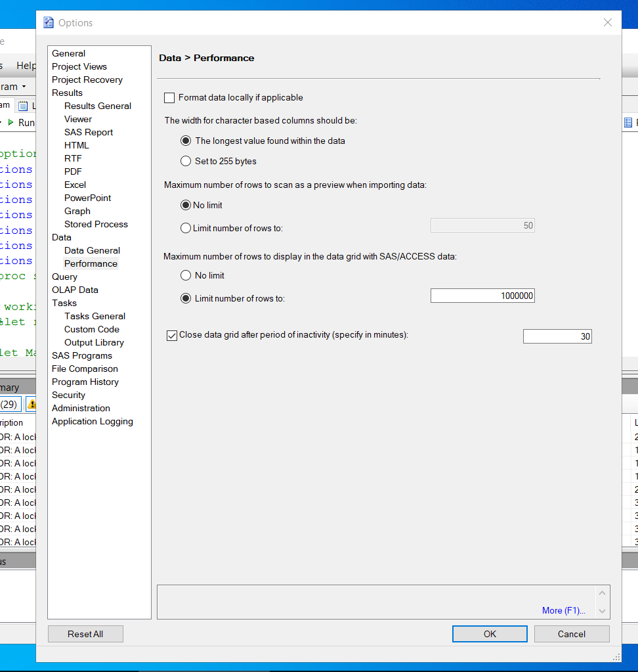Open Results General settings

point(98,106)
